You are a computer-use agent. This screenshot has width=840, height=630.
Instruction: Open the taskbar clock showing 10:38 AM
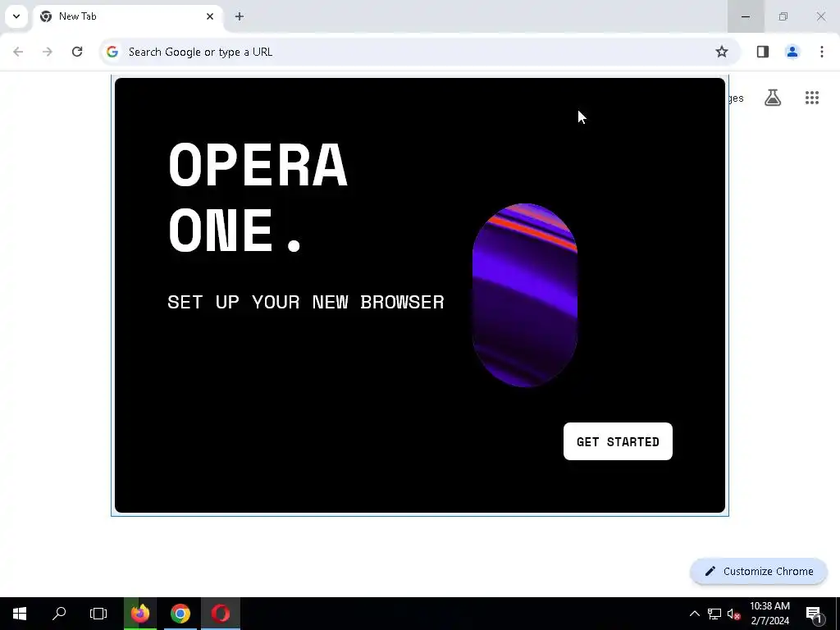769,614
